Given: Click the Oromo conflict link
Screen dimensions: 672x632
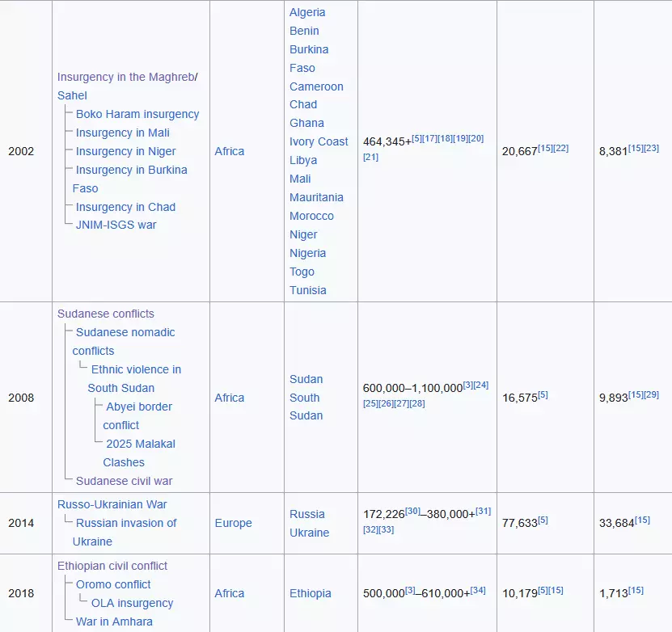Looking at the screenshot, I should [113, 584].
